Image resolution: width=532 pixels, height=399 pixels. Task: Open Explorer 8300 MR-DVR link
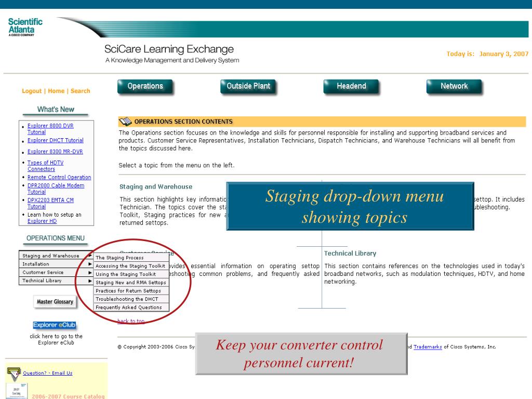(55, 151)
